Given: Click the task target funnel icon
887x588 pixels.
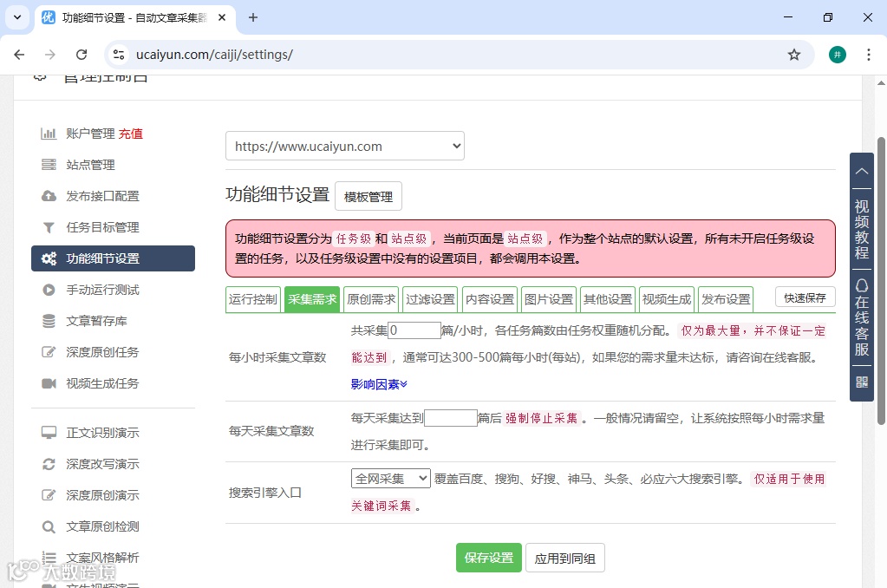Looking at the screenshot, I should pos(49,227).
